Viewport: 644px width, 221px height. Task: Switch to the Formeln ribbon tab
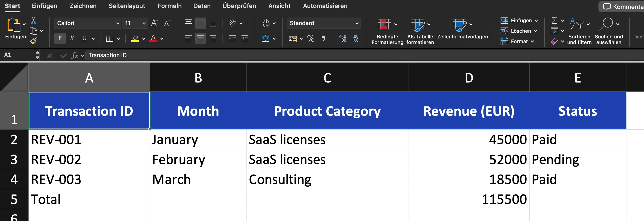(170, 6)
